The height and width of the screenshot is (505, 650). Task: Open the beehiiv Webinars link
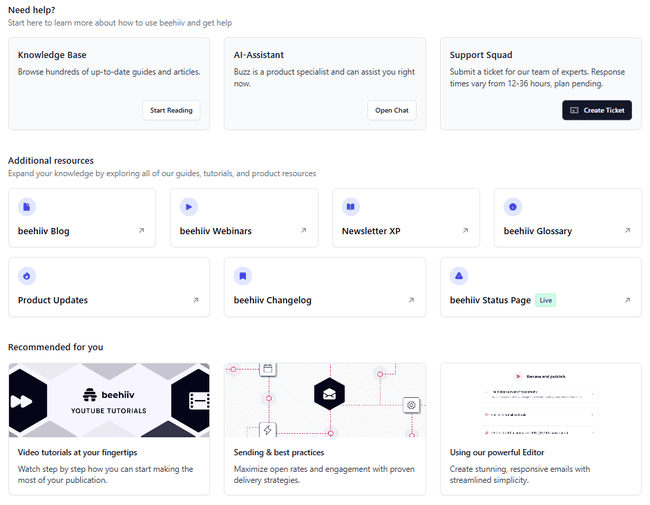[x=216, y=231]
